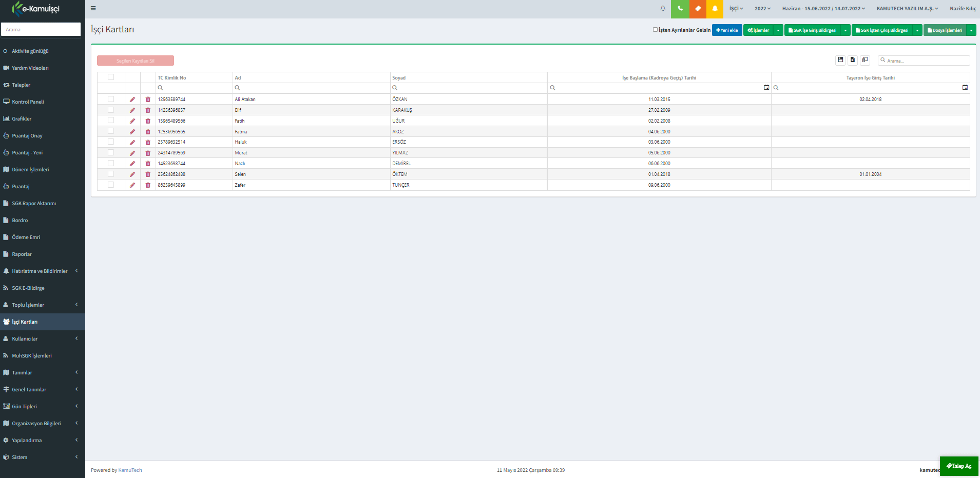This screenshot has width=980, height=478.
Task: Open Kontrol Paneli in sidebar
Action: [x=43, y=102]
